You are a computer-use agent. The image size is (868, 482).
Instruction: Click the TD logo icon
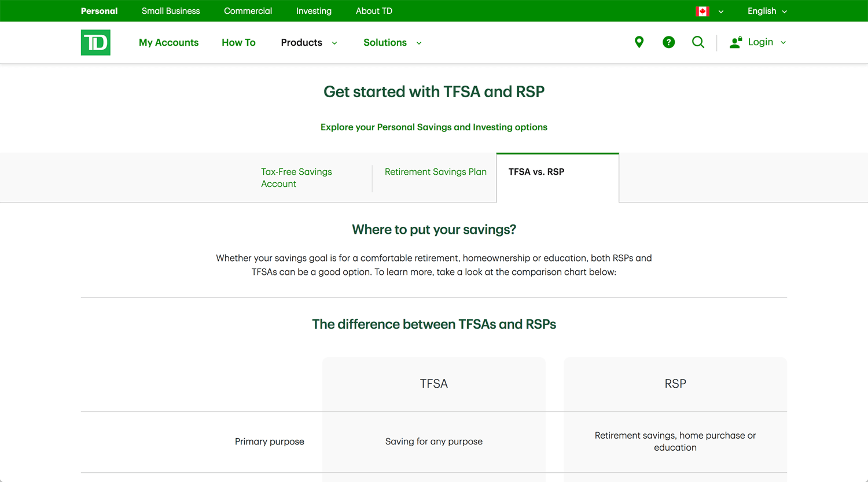click(x=95, y=42)
